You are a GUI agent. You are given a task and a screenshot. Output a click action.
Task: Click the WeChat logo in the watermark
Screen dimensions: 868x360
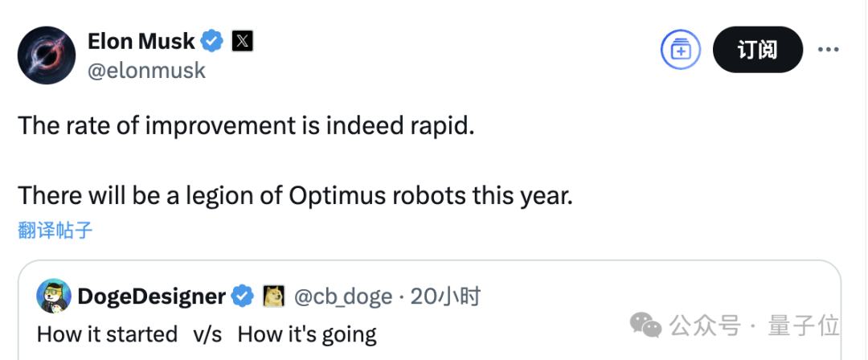[646, 325]
